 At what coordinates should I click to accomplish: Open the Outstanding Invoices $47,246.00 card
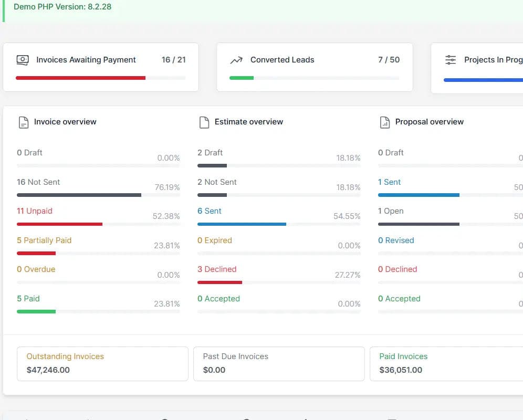pyautogui.click(x=102, y=363)
